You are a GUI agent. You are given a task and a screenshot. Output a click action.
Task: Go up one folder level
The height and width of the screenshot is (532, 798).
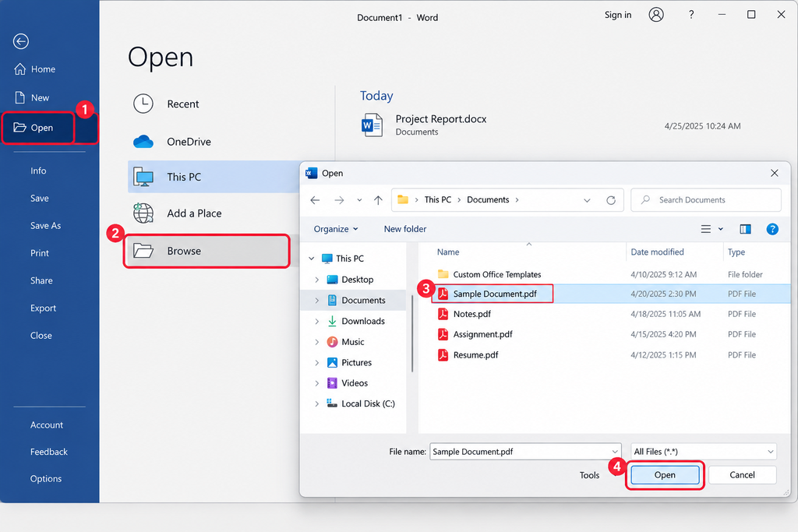tap(378, 200)
